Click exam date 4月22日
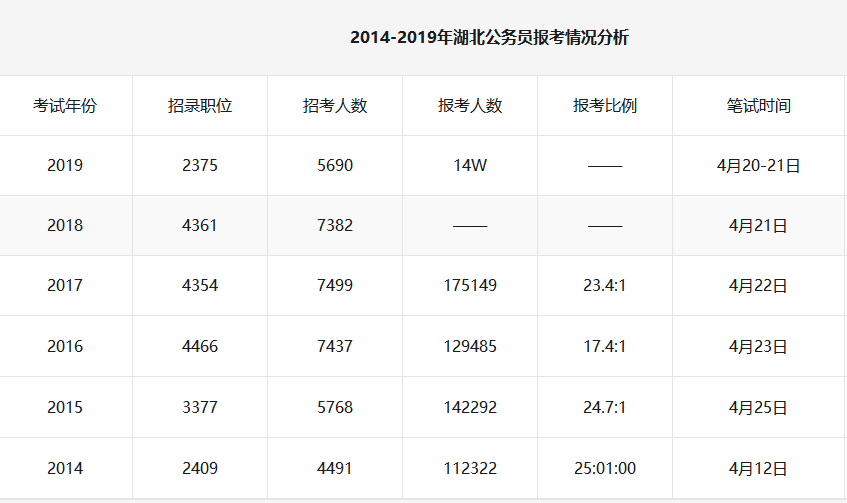This screenshot has height=503, width=847. (x=758, y=285)
